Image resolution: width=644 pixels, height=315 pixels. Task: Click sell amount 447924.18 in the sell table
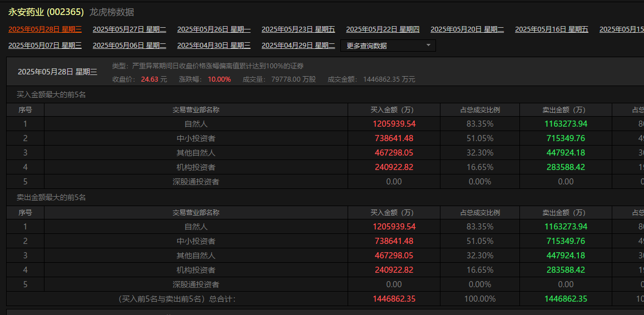(x=566, y=255)
